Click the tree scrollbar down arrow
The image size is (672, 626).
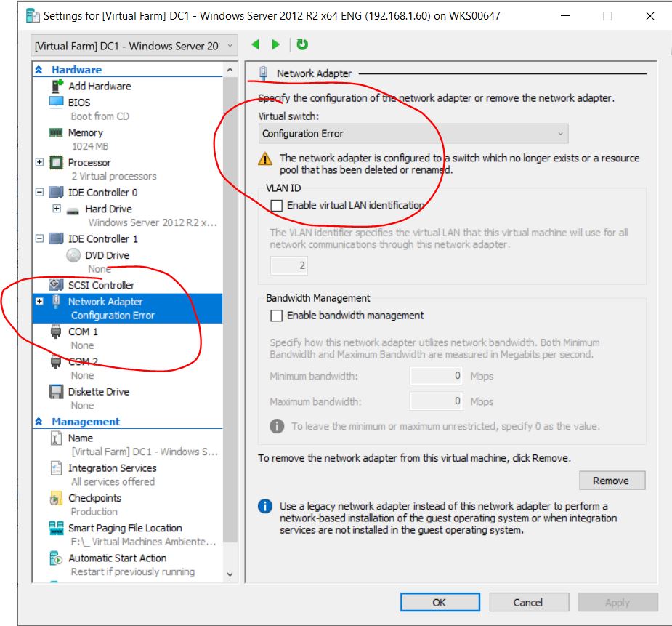point(230,574)
